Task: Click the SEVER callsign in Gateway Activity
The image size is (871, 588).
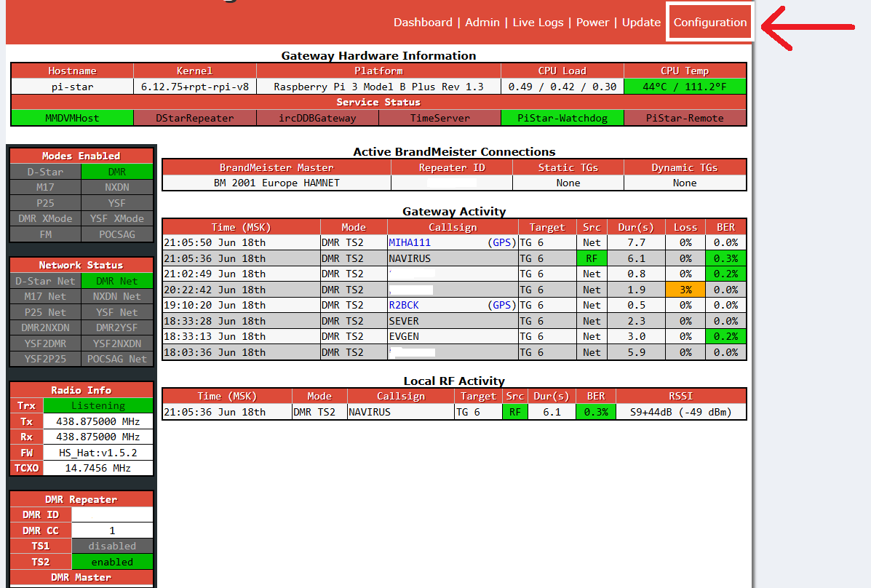Action: [x=404, y=321]
